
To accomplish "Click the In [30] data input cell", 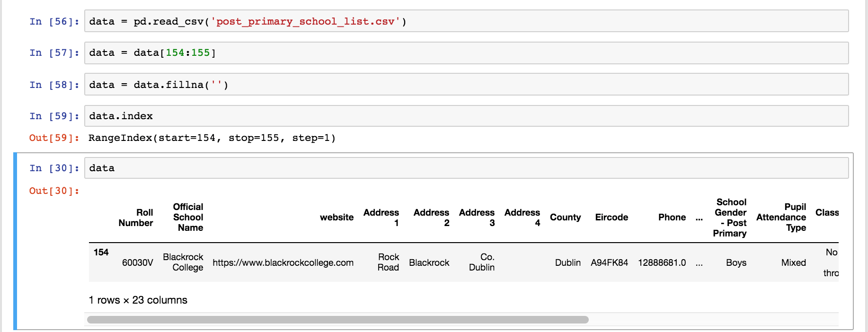I will pos(466,168).
